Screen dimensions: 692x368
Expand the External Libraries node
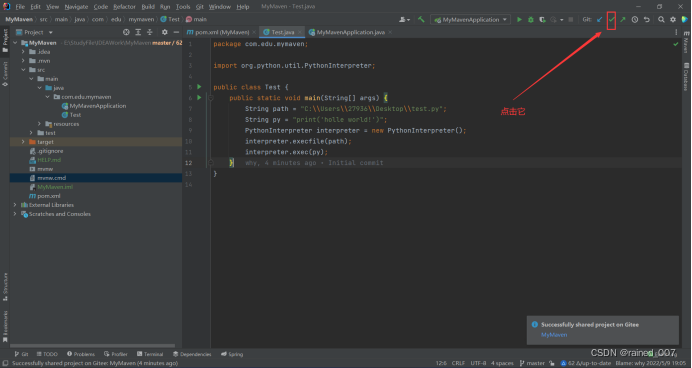(15, 205)
